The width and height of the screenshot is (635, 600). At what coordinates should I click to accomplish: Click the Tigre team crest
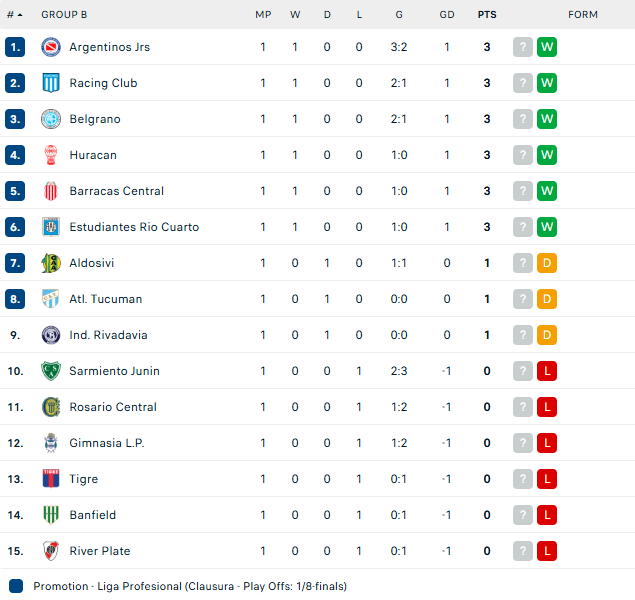(51, 479)
